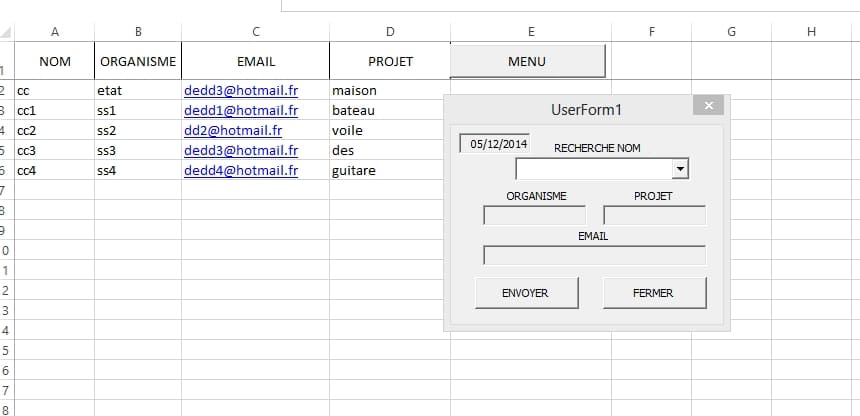Select the cell containing etat

(x=138, y=90)
